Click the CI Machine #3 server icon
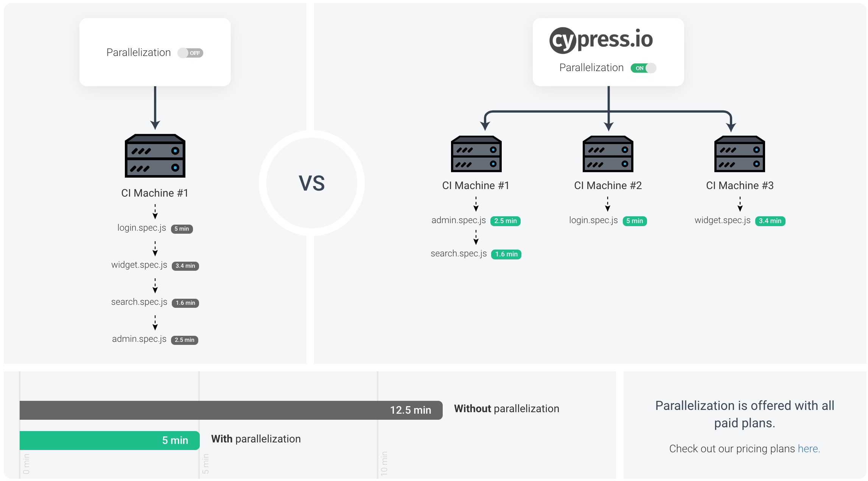The width and height of the screenshot is (868, 481). [739, 154]
